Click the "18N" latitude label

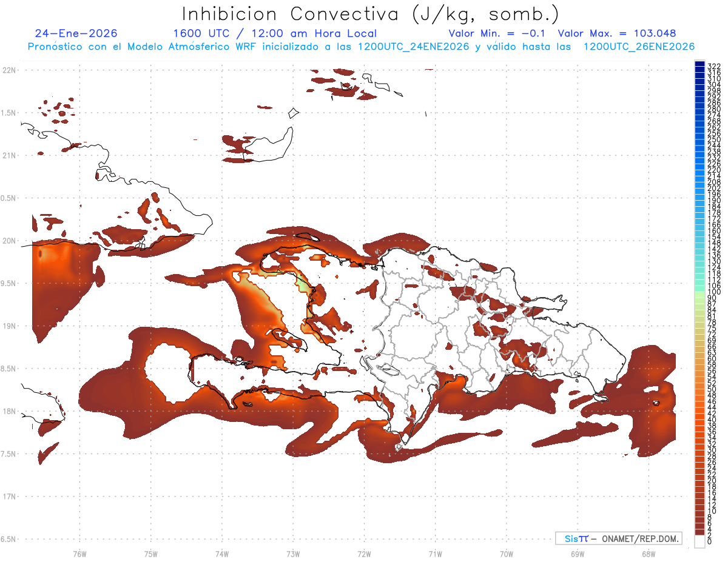pyautogui.click(x=10, y=411)
